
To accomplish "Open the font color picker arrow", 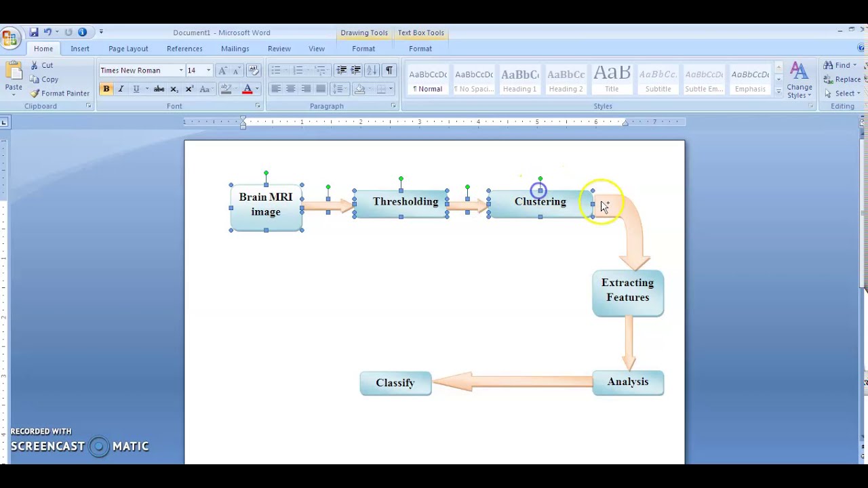I will tap(257, 89).
